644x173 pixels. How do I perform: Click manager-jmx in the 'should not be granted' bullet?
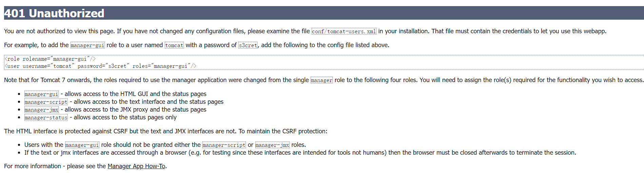click(272, 145)
